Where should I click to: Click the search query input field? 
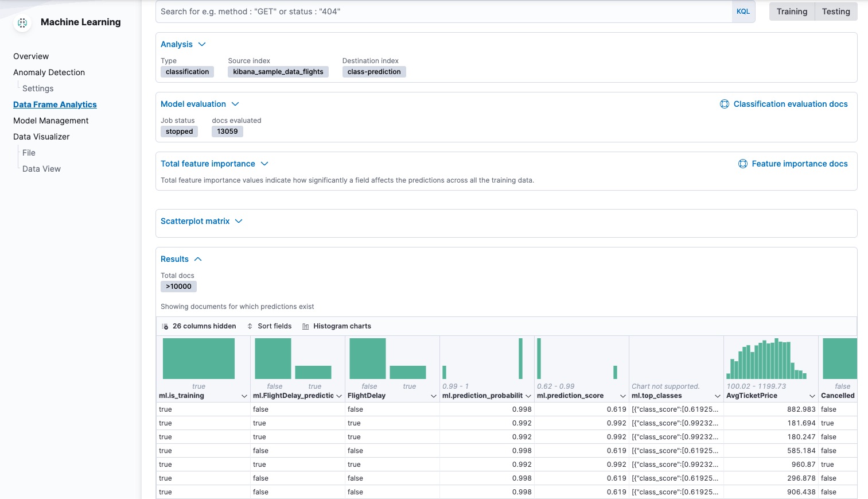[x=402, y=11]
